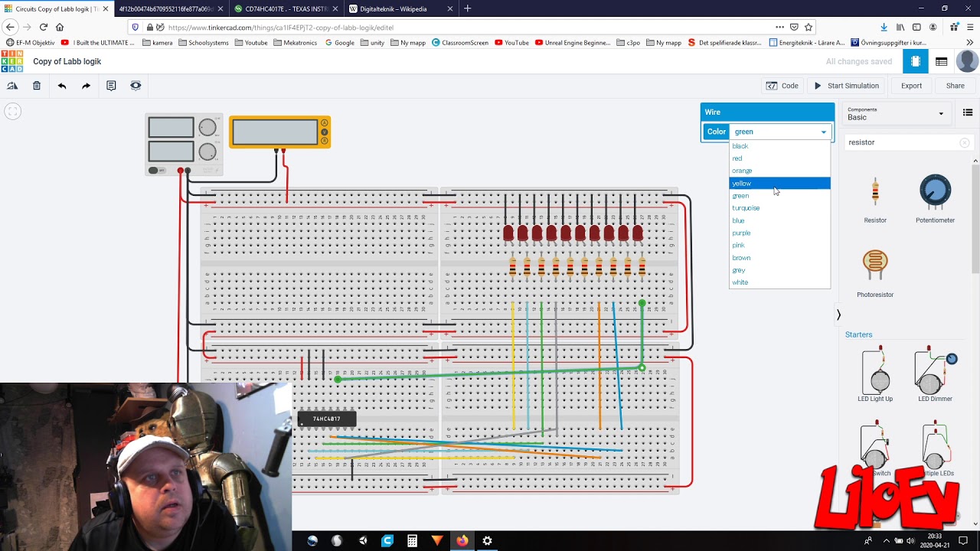Viewport: 980px width, 551px height.
Task: Click Start Simulation
Action: pyautogui.click(x=847, y=86)
